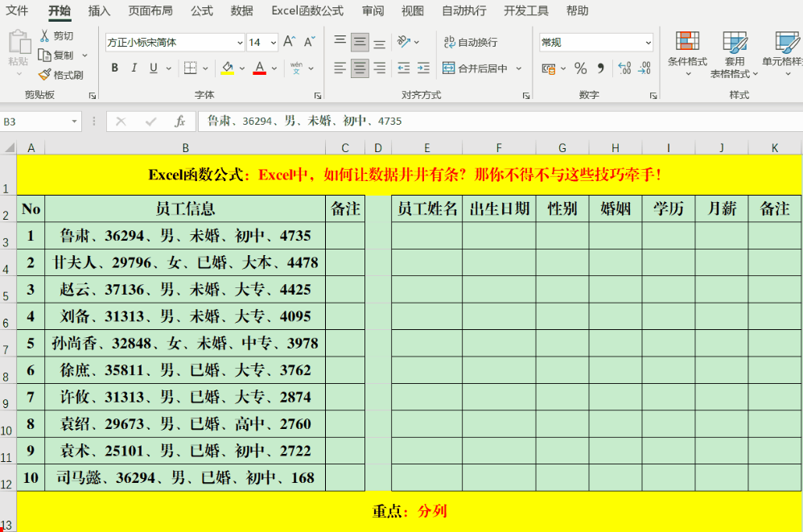The width and height of the screenshot is (803, 532).
Task: Apply comma thousands separator style
Action: pyautogui.click(x=601, y=68)
